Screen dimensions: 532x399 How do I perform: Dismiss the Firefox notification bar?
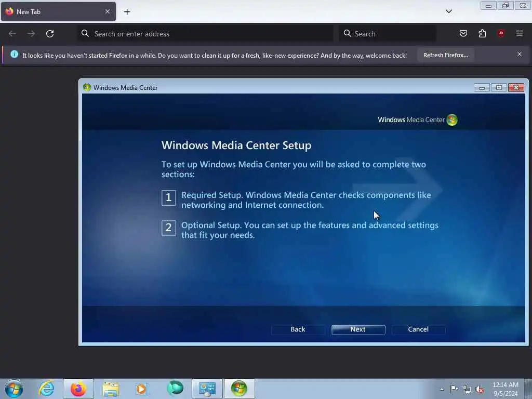[519, 54]
